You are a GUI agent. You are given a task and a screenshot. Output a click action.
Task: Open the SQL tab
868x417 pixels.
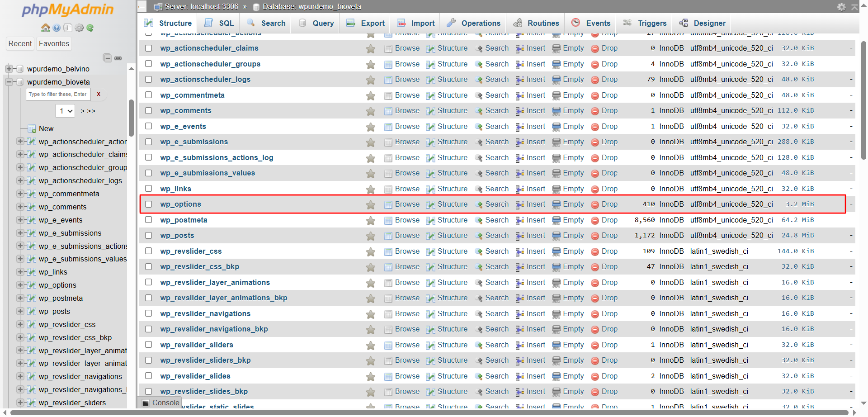pyautogui.click(x=219, y=23)
